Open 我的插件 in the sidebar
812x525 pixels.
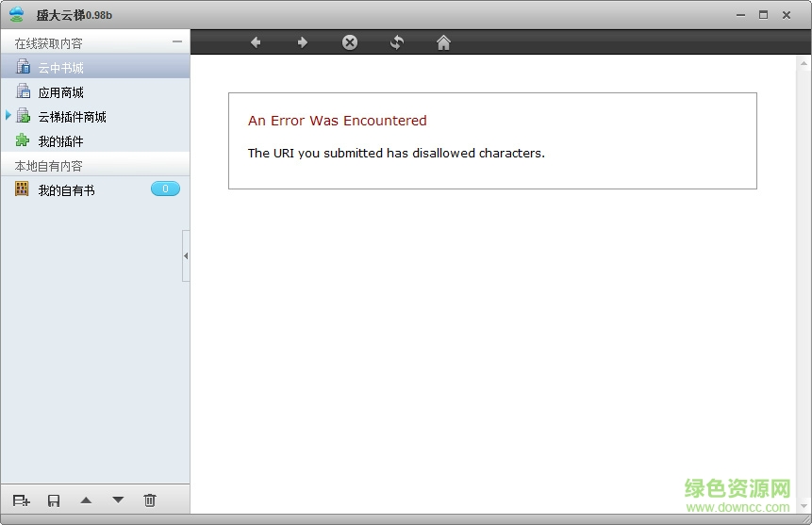[x=60, y=141]
